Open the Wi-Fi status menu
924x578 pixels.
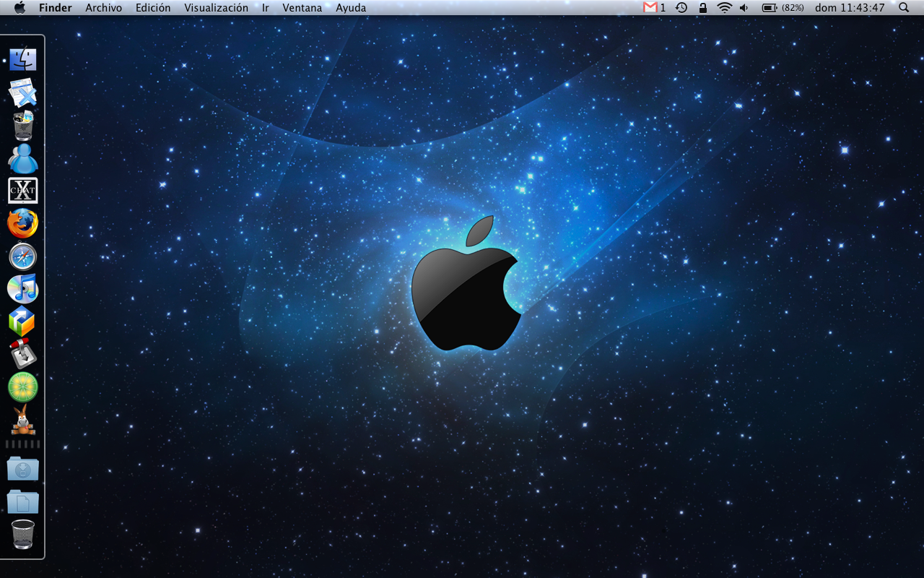724,8
